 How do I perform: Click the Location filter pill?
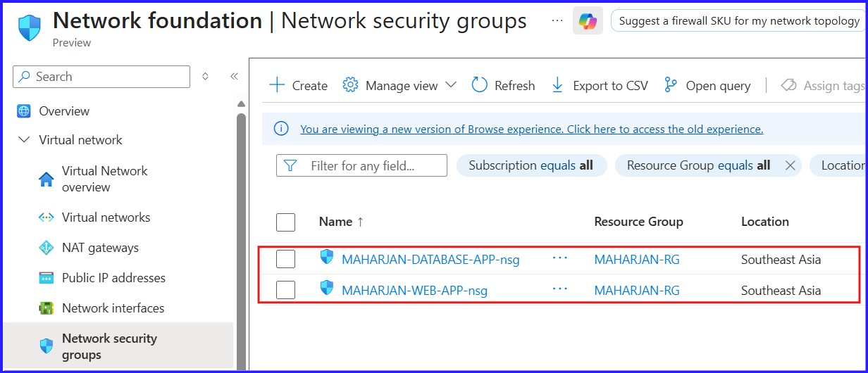click(x=838, y=165)
